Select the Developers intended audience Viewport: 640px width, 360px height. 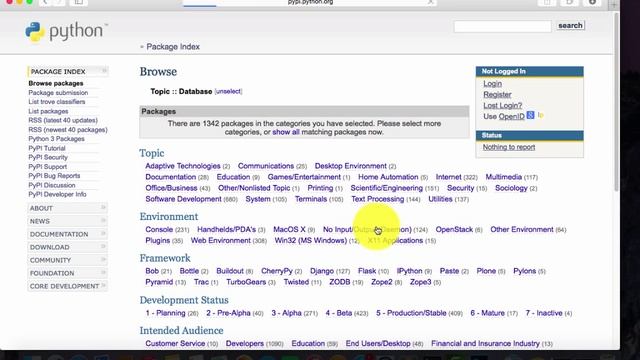click(x=245, y=344)
